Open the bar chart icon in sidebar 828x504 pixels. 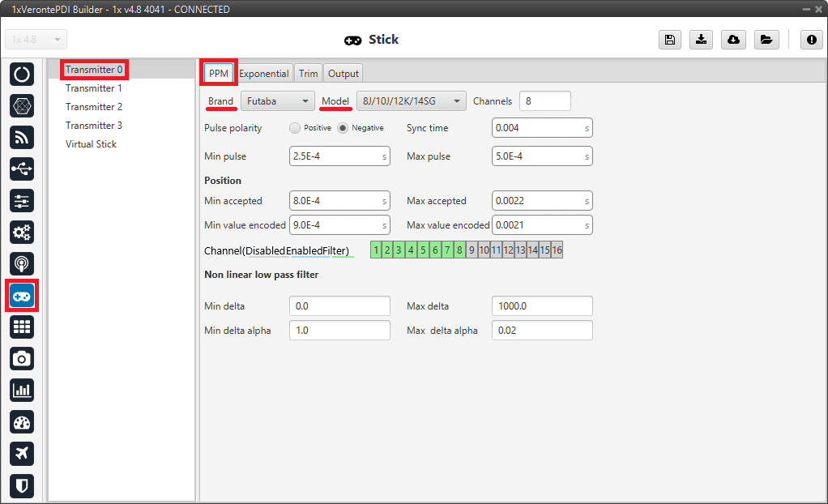(x=22, y=390)
